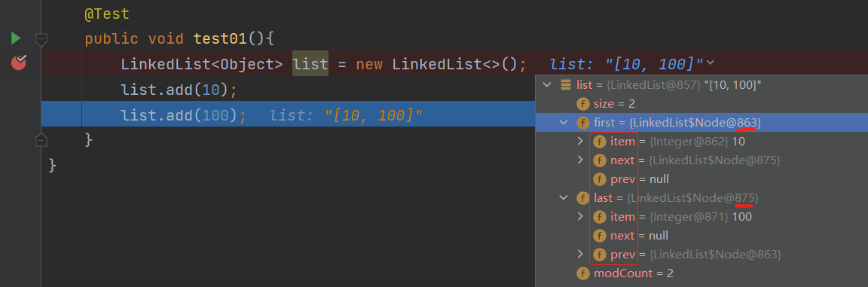The image size is (868, 287).
Task: Expand last node's item Integer@871
Action: pos(581,217)
